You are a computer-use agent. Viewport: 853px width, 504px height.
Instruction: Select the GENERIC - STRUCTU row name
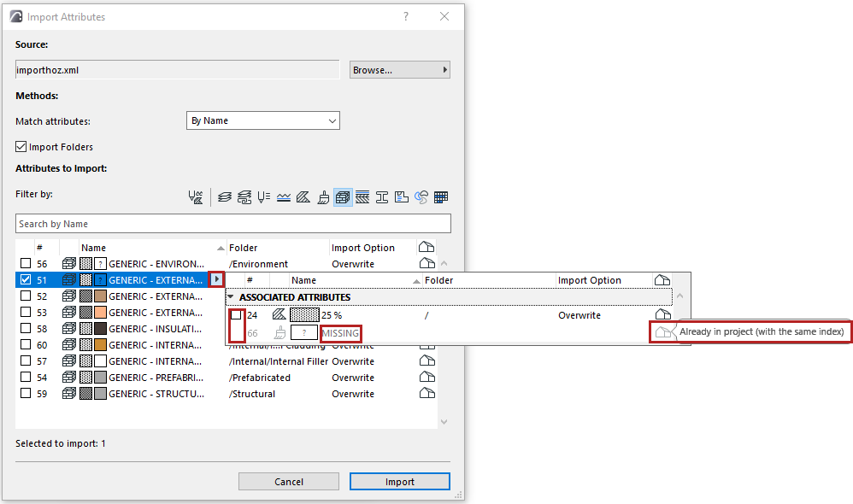tap(156, 394)
